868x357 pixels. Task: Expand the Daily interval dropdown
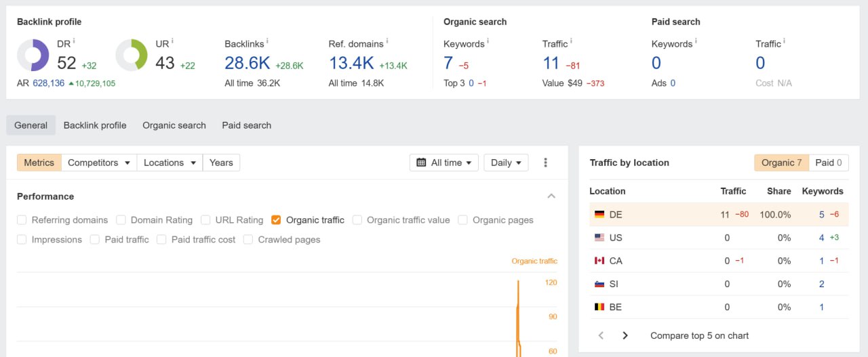(506, 163)
